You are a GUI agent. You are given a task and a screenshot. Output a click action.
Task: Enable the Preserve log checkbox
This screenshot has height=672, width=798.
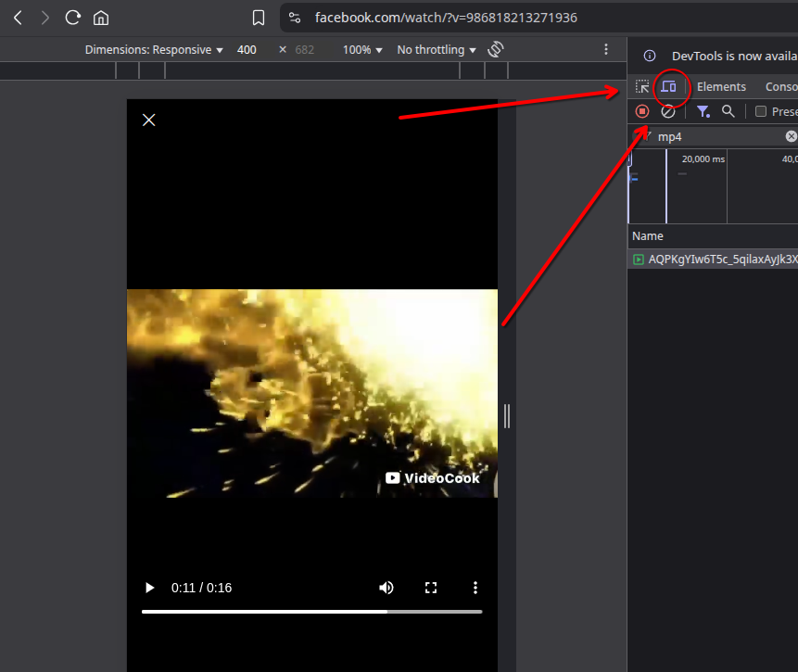point(761,111)
